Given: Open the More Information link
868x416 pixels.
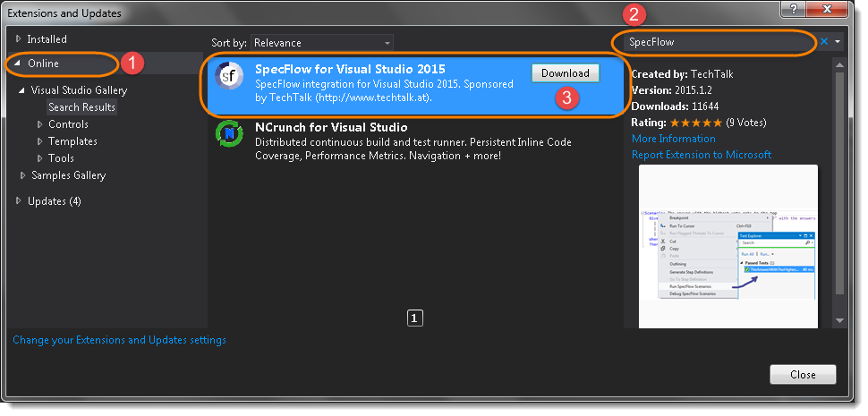Looking at the screenshot, I should point(673,139).
